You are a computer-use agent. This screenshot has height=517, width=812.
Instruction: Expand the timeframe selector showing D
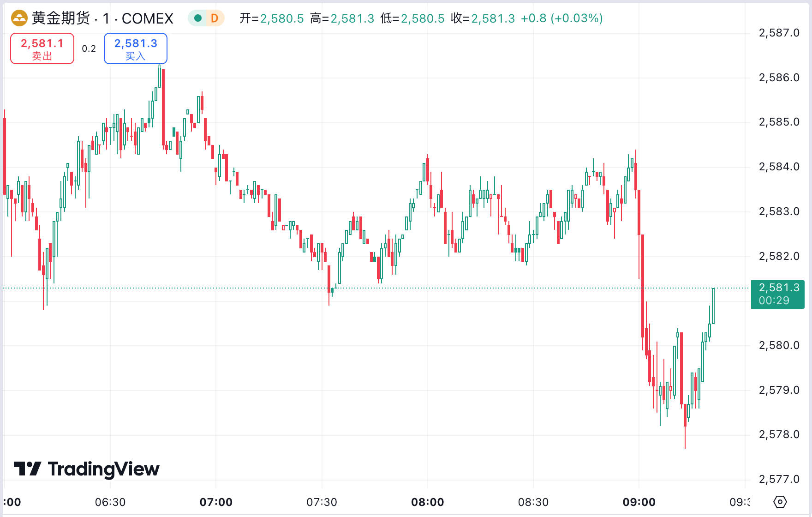[214, 18]
